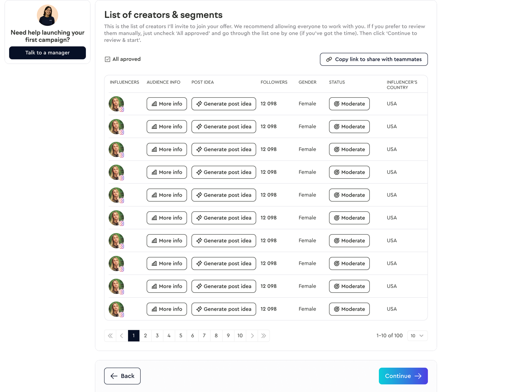Image resolution: width=532 pixels, height=392 pixels.
Task: Click the Talk to a manager button
Action: [47, 52]
